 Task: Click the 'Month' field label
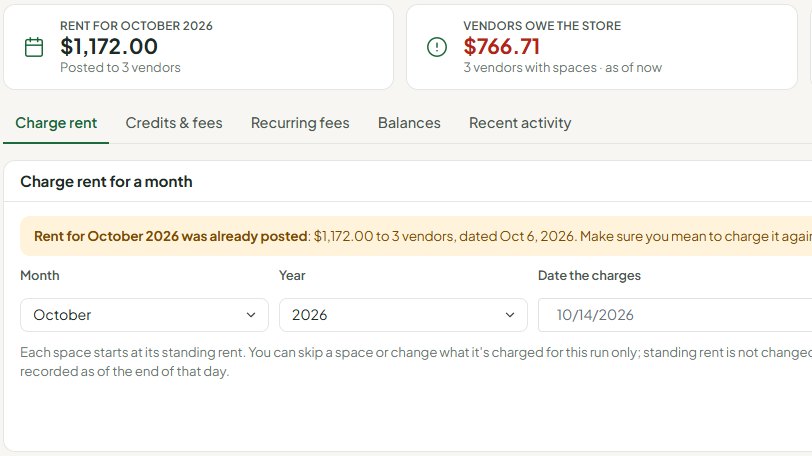(40, 275)
